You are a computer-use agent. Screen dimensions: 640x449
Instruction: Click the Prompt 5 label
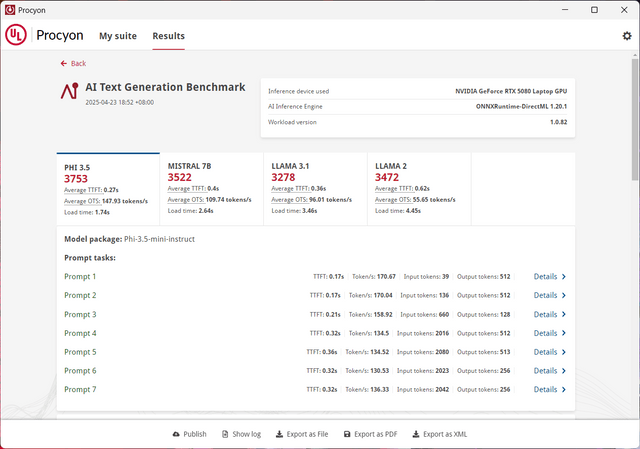[80, 352]
